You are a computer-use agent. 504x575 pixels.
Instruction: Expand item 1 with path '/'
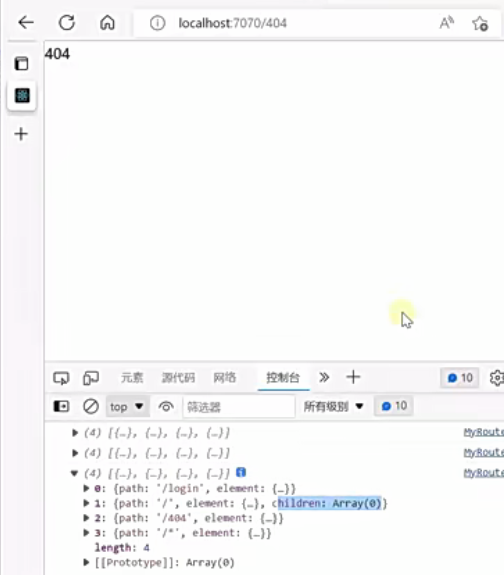86,503
